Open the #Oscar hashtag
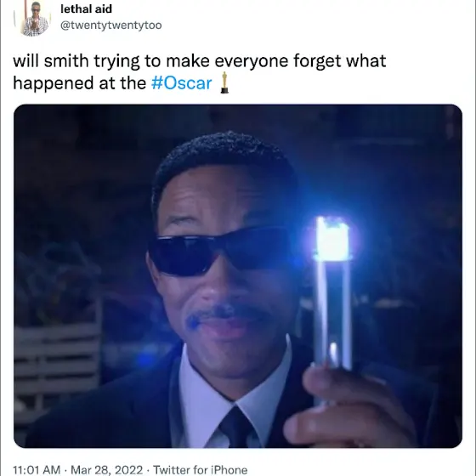 click(x=182, y=83)
